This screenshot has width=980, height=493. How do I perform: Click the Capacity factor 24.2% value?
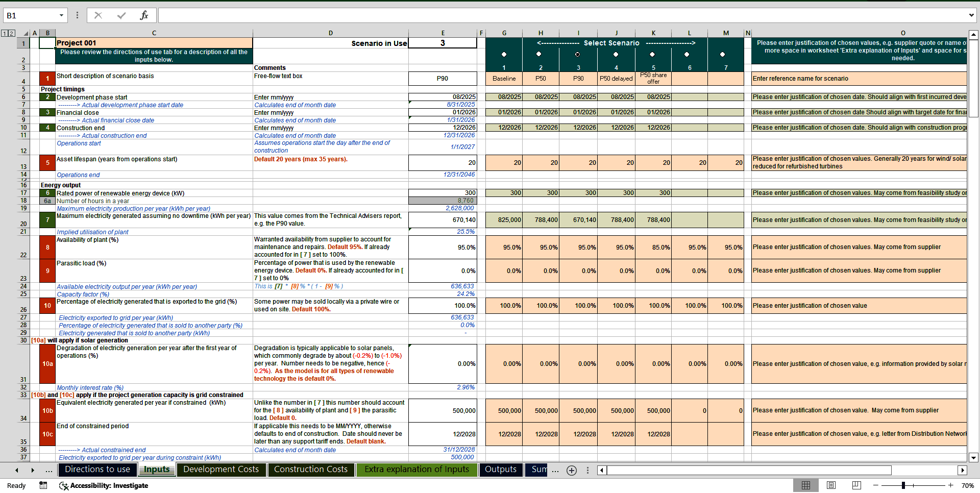coord(443,294)
